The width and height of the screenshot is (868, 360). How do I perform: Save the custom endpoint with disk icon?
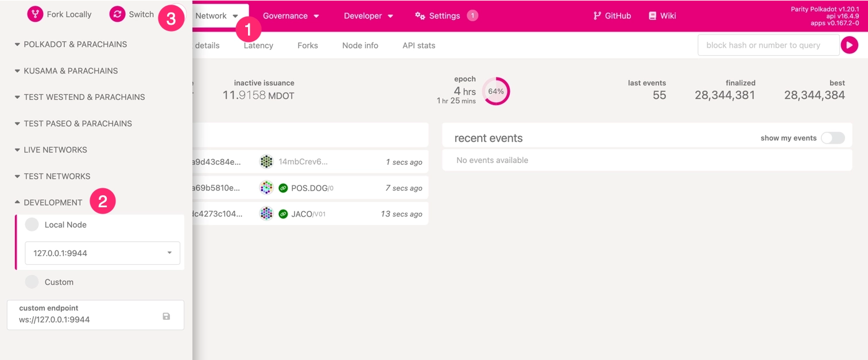[x=166, y=316]
